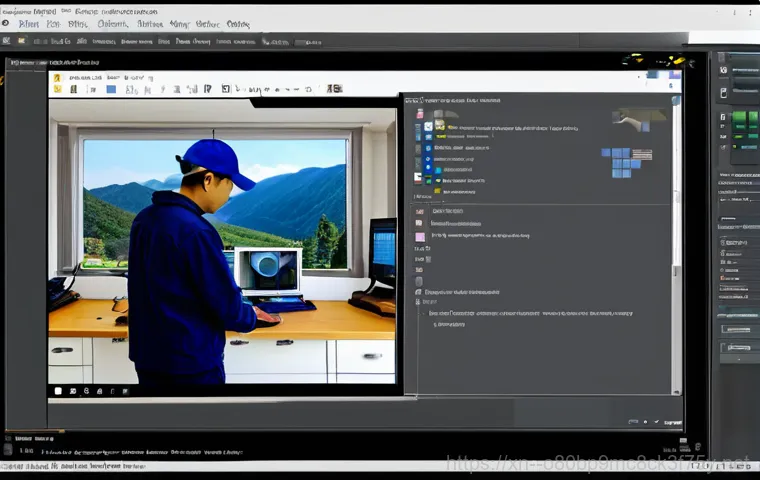Viewport: 760px width, 480px height.
Task: Click the round icon at far left of the menu bar
Action: point(7,24)
